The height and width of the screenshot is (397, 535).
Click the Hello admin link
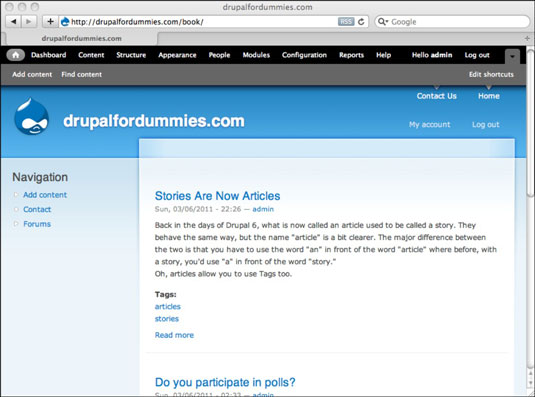tap(432, 55)
